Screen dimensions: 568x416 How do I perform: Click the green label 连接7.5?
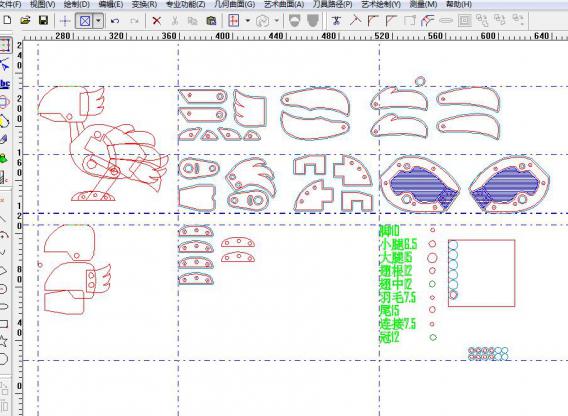point(398,324)
